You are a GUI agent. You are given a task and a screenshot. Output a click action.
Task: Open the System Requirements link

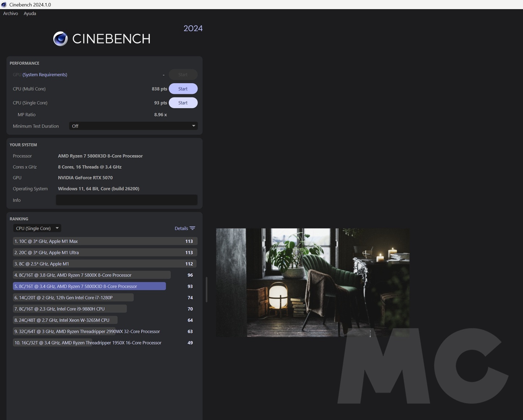coord(45,75)
